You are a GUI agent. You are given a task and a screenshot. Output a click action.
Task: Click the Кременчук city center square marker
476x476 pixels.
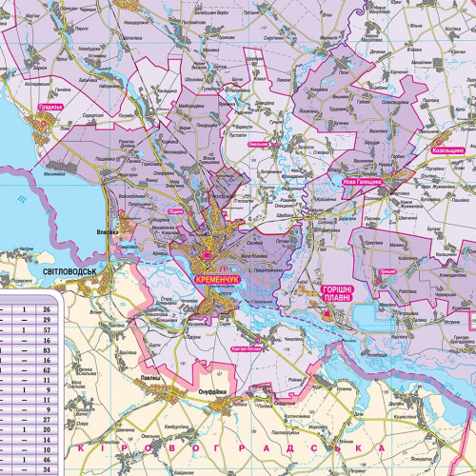tap(208, 254)
